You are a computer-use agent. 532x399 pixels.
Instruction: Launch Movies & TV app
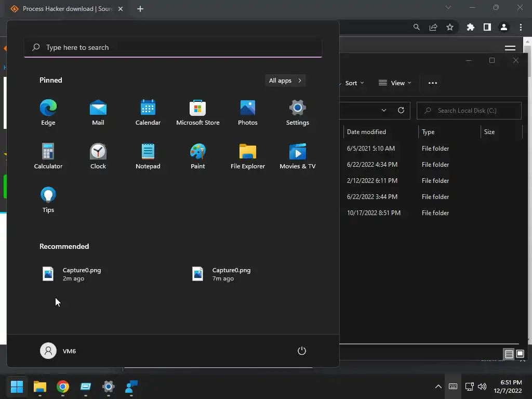pyautogui.click(x=298, y=156)
